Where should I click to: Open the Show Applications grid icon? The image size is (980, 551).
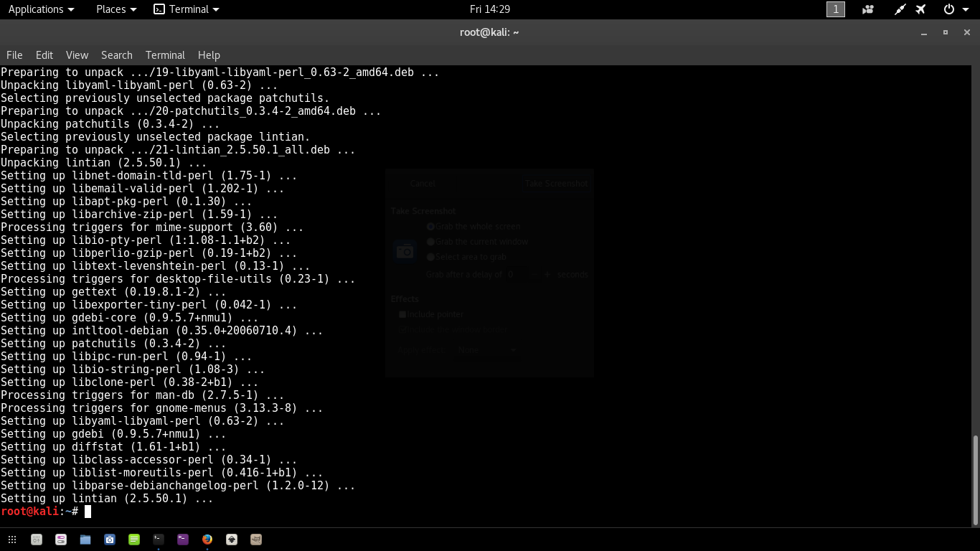tap(12, 539)
